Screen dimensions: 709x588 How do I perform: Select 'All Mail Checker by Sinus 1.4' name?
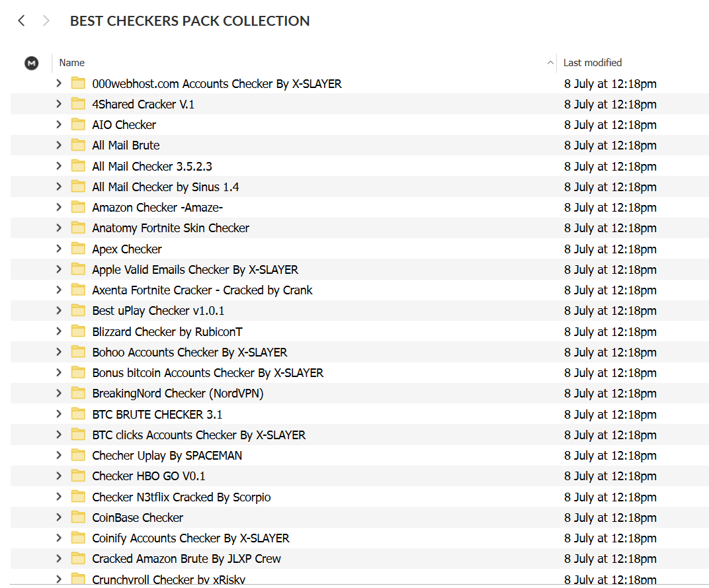point(165,187)
